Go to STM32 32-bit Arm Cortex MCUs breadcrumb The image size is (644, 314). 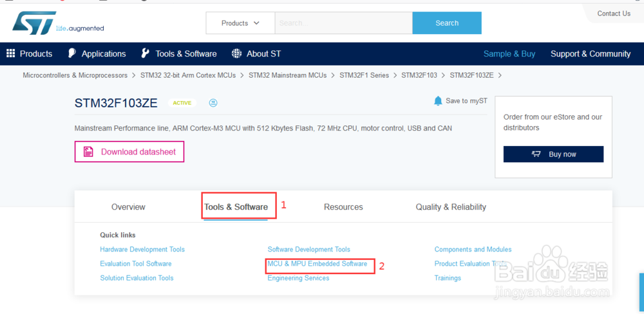188,75
